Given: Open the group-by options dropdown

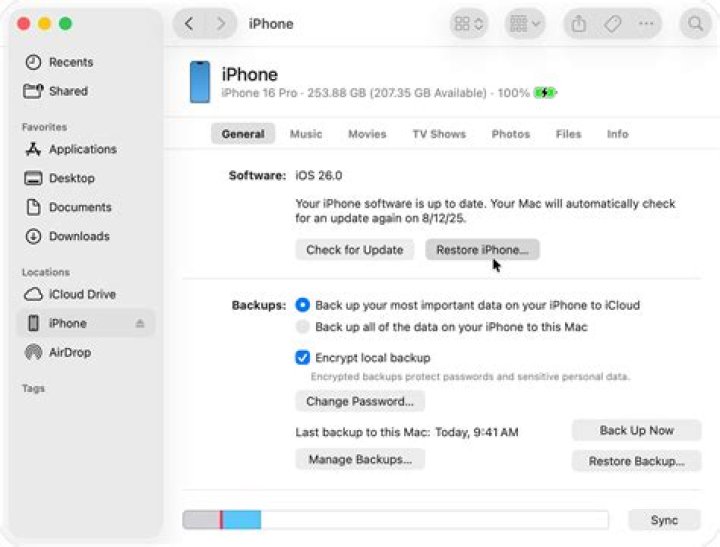Looking at the screenshot, I should [525, 23].
